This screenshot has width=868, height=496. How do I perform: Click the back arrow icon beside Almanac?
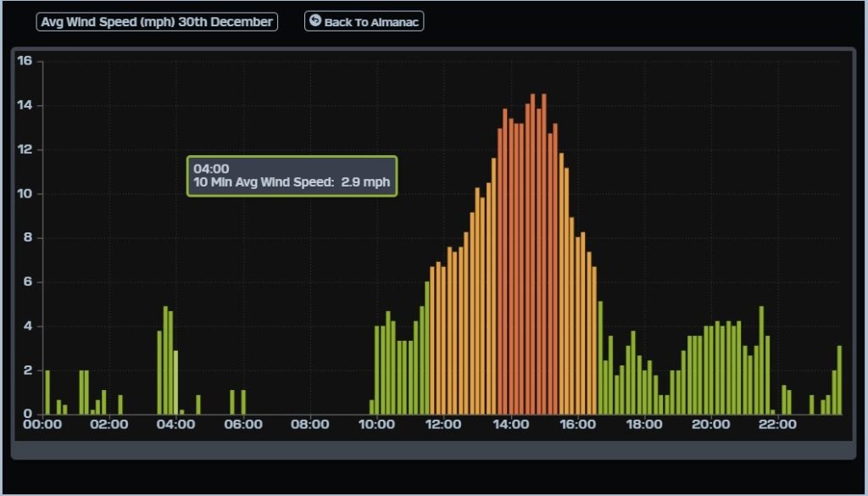tap(315, 21)
